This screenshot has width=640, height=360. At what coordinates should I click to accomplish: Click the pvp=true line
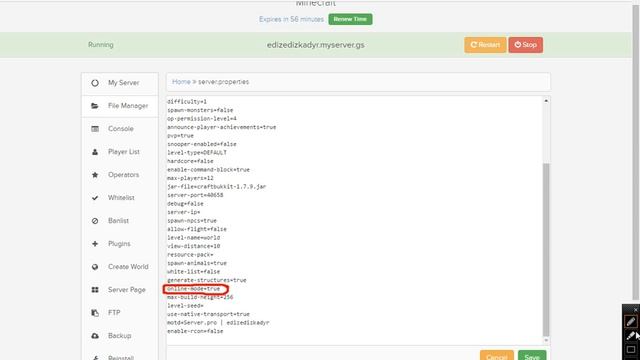180,136
